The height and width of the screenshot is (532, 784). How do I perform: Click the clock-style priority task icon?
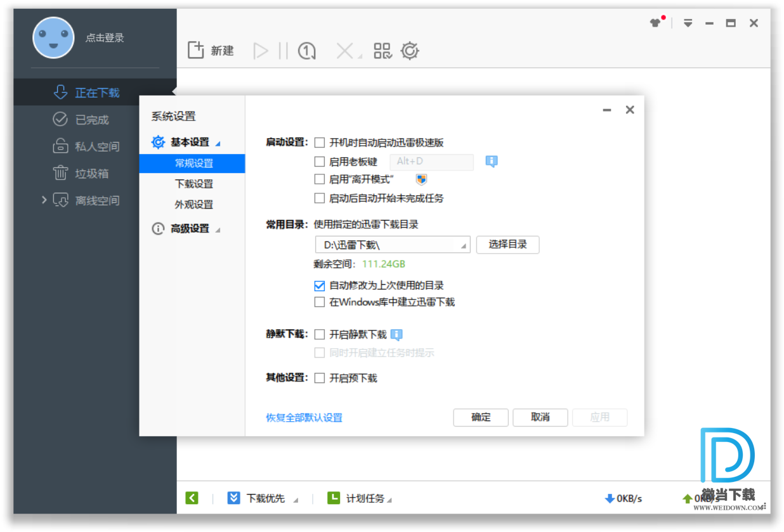307,51
